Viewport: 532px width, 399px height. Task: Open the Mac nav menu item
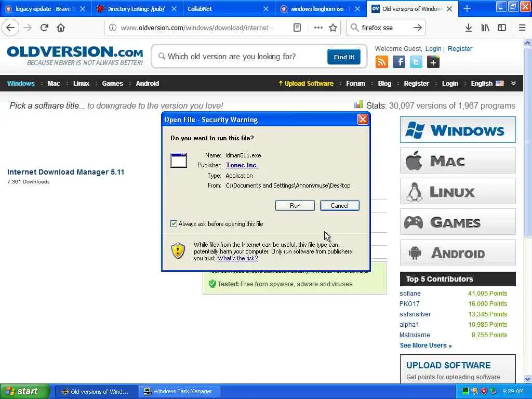tap(54, 84)
